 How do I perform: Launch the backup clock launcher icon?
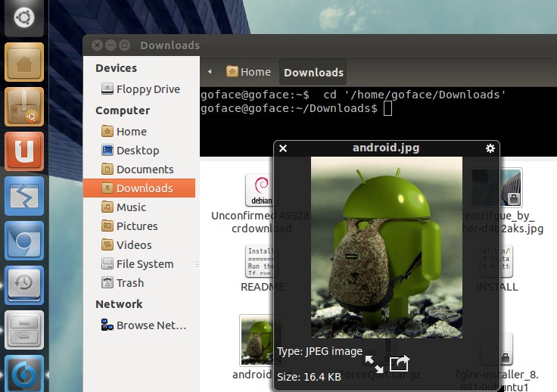[24, 285]
